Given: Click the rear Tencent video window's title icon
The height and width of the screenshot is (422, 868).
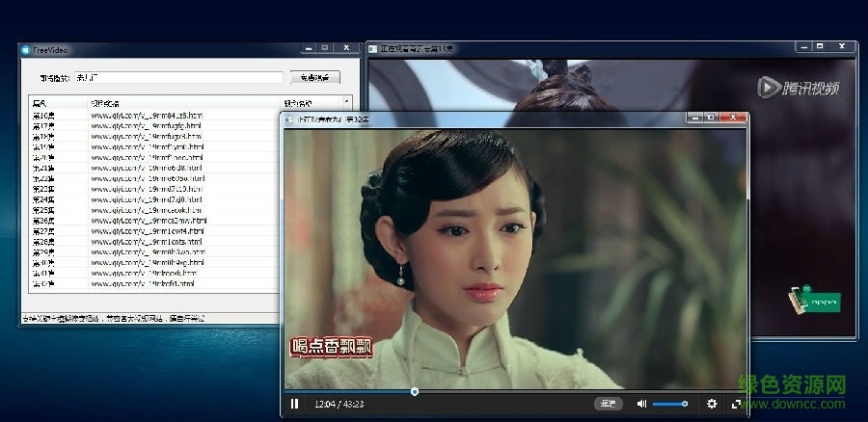Looking at the screenshot, I should point(373,49).
